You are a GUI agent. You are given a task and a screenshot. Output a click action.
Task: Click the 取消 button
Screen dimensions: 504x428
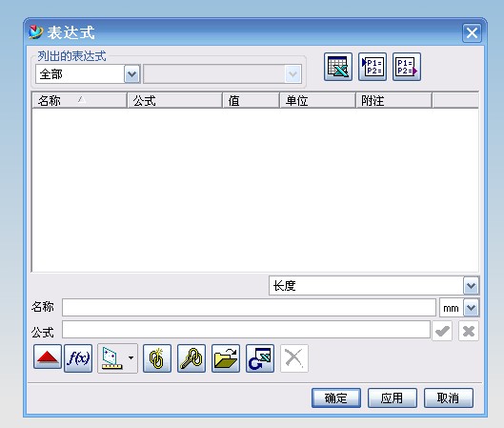(x=449, y=398)
